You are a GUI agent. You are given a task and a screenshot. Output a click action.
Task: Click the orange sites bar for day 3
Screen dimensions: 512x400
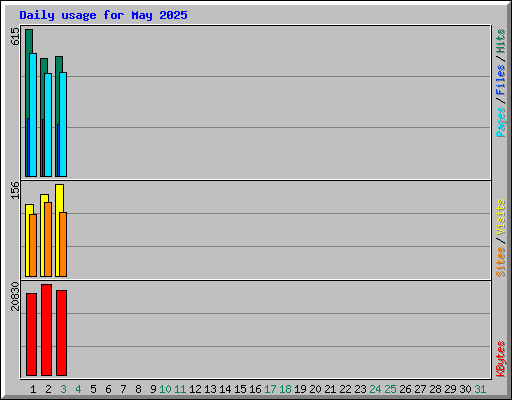tap(63, 244)
